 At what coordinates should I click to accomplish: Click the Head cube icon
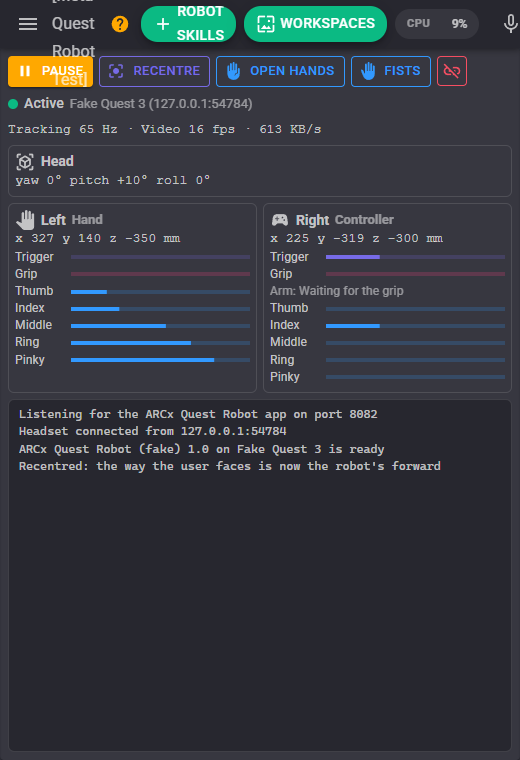(x=25, y=161)
